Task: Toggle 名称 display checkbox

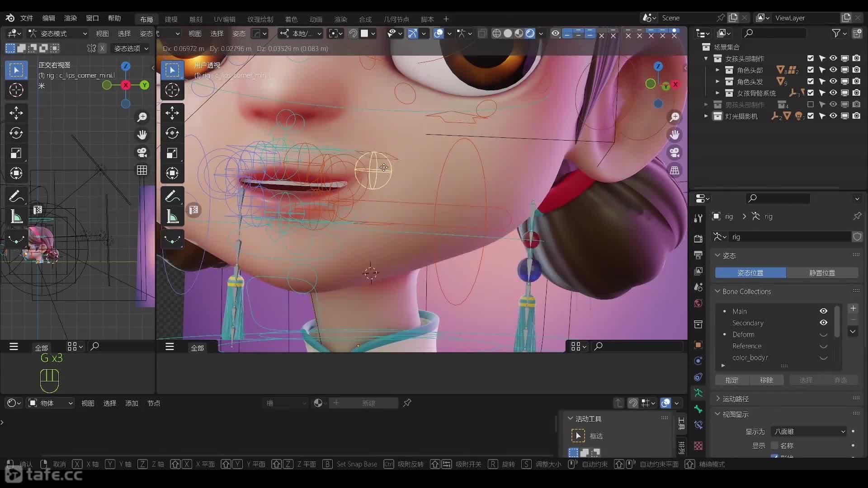Action: click(774, 446)
